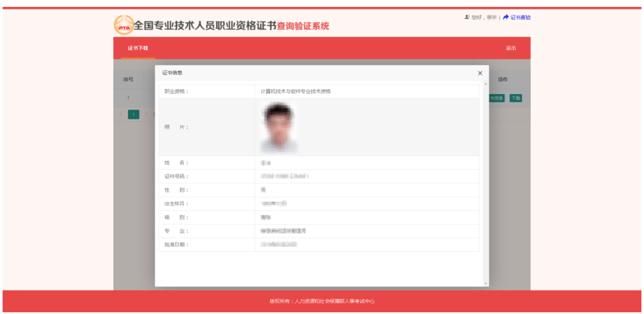Close the 证书信息 dialog with X

[480, 73]
